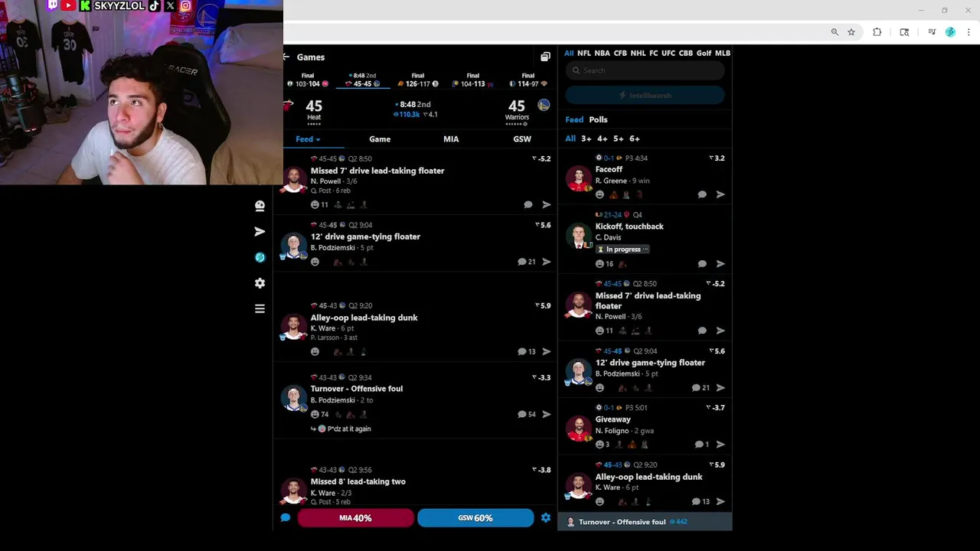
Task: Switch to the GSW tab
Action: [x=522, y=139]
